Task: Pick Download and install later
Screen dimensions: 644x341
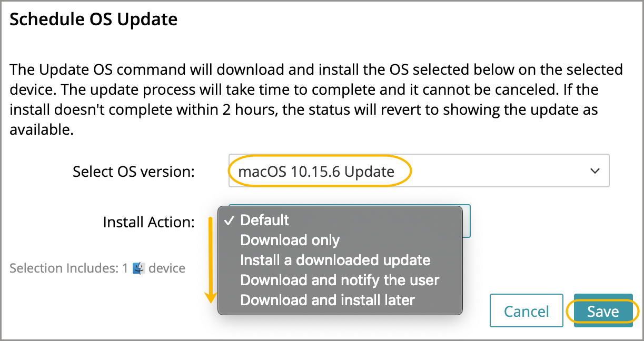Action: pyautogui.click(x=328, y=300)
